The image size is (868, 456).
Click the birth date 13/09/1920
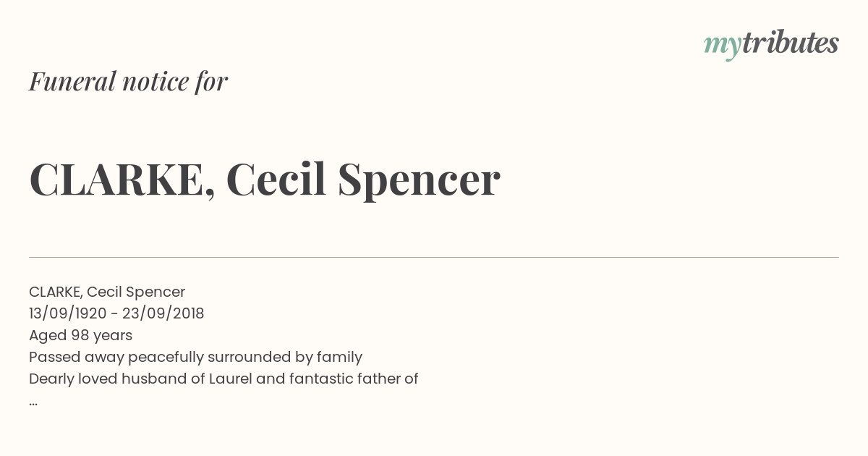68,313
